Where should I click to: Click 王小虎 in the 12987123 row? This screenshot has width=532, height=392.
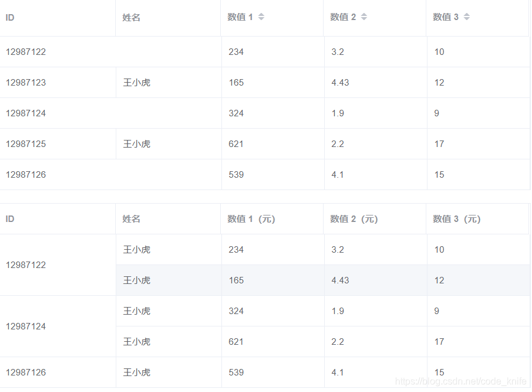137,83
